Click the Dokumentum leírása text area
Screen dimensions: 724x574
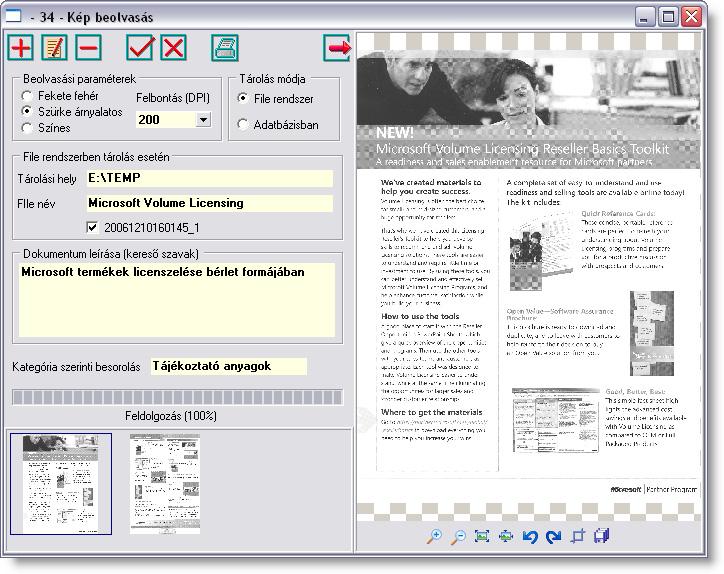[177, 300]
